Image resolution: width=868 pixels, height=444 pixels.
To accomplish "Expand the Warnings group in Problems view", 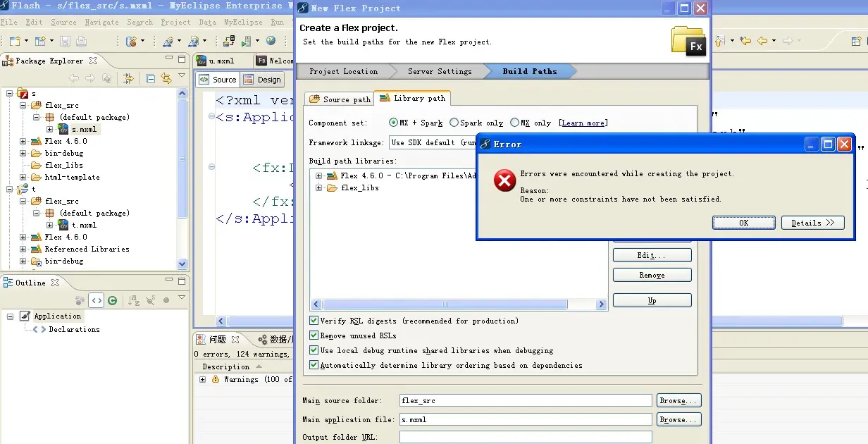I will coord(202,379).
